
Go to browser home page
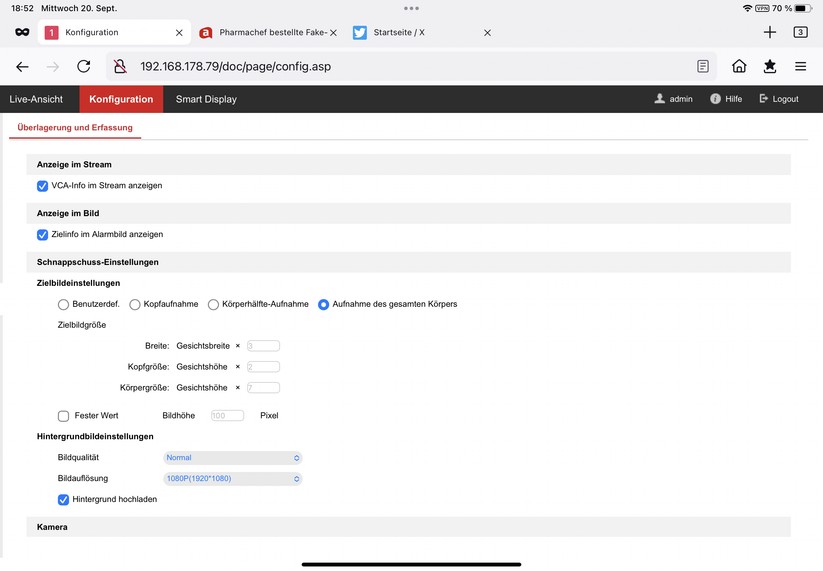[x=739, y=66]
